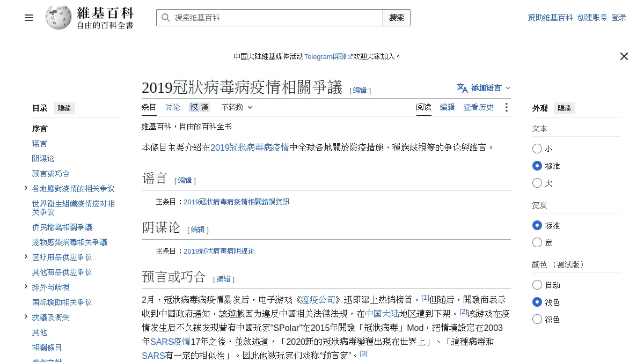Viewport: 644px width, 362px height.
Task: Jump to 序言 in contents
Action: click(x=40, y=129)
